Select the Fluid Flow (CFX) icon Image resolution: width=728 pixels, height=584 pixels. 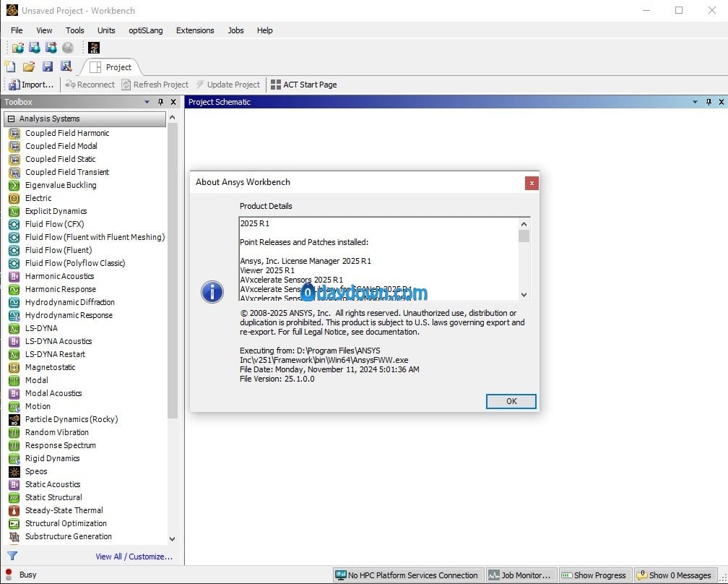[x=14, y=224]
